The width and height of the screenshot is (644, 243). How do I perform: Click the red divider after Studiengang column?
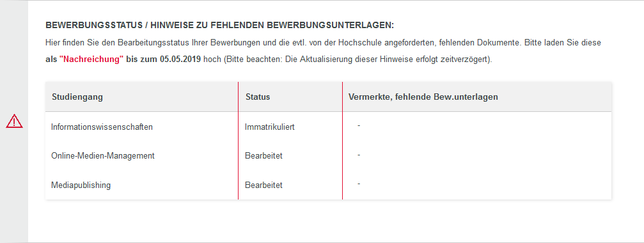pyautogui.click(x=238, y=141)
